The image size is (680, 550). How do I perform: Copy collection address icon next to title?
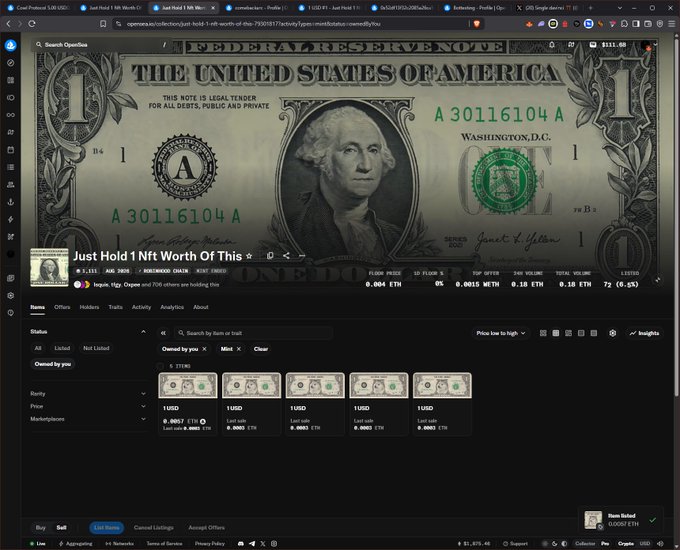click(x=270, y=256)
